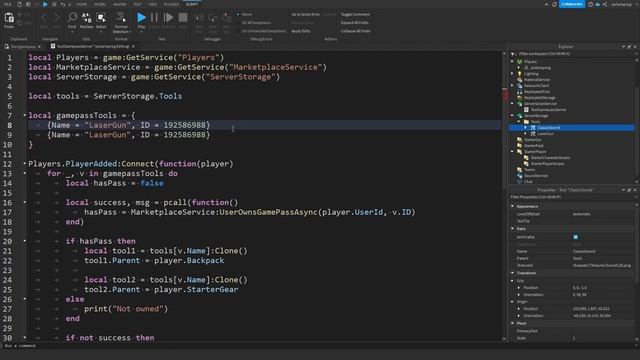Click Toggle Comment action

coord(355,14)
